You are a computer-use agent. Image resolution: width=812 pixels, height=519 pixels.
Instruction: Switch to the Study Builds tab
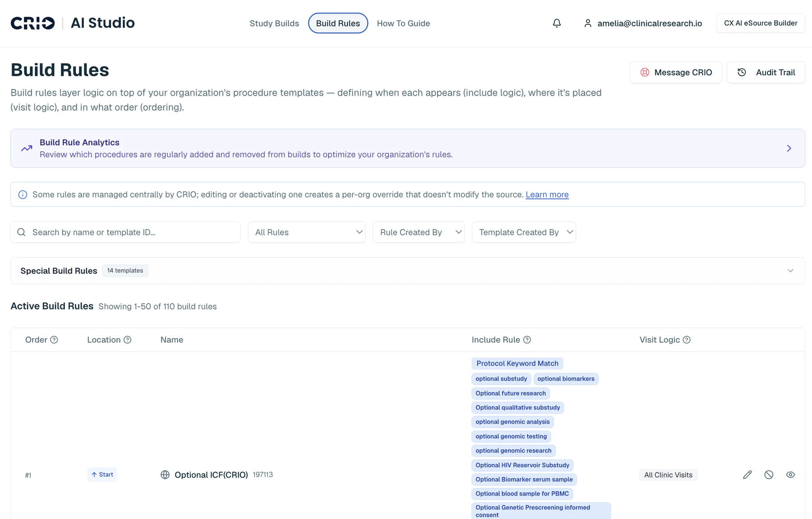[x=274, y=23]
